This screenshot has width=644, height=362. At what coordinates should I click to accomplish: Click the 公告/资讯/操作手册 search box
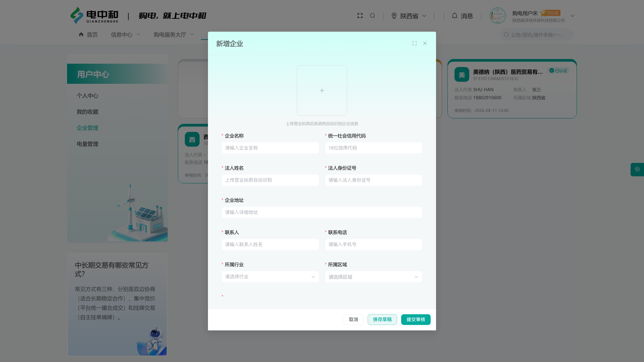pyautogui.click(x=537, y=35)
